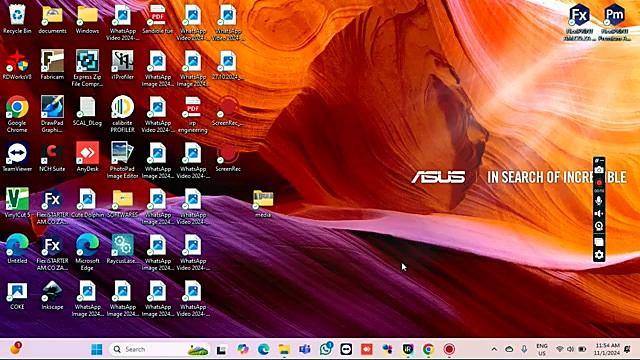
Task: Open the irp engineering PDF
Action: [193, 114]
